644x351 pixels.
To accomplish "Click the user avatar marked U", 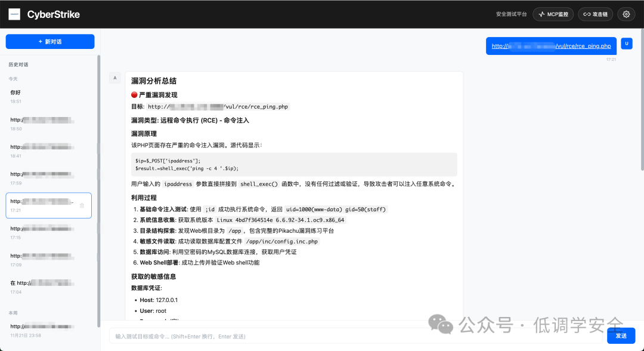I will [x=626, y=44].
